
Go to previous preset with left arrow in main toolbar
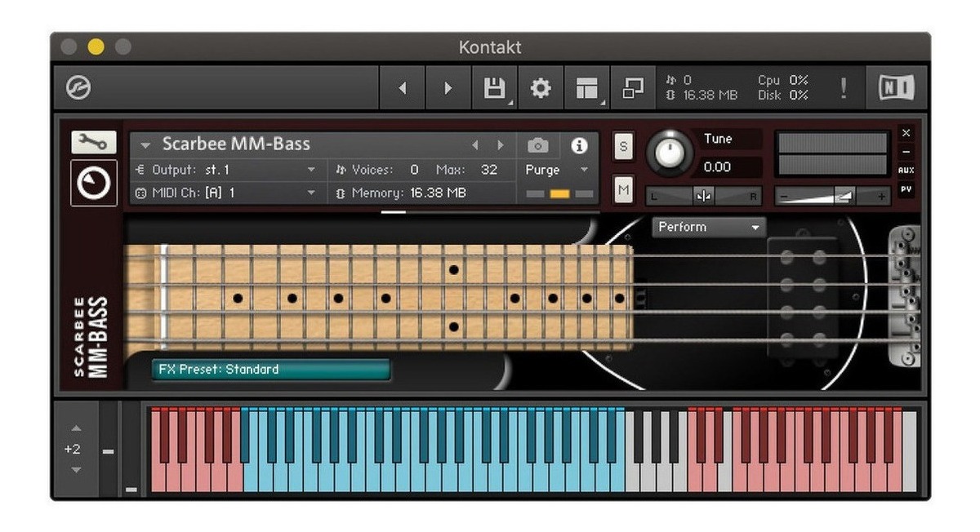pos(402,88)
